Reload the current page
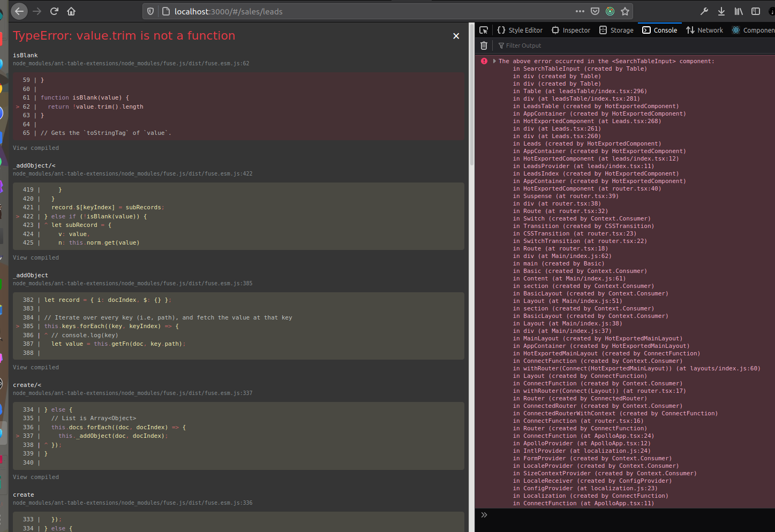This screenshot has height=532, width=775. tap(54, 11)
